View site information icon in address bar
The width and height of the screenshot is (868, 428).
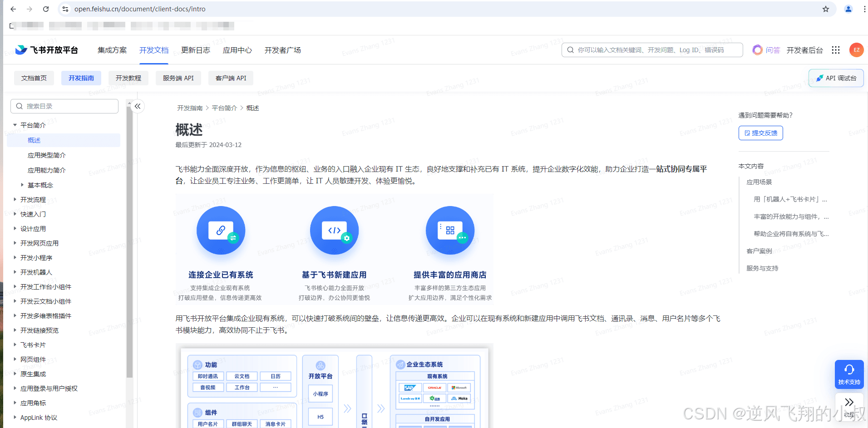[x=65, y=9]
